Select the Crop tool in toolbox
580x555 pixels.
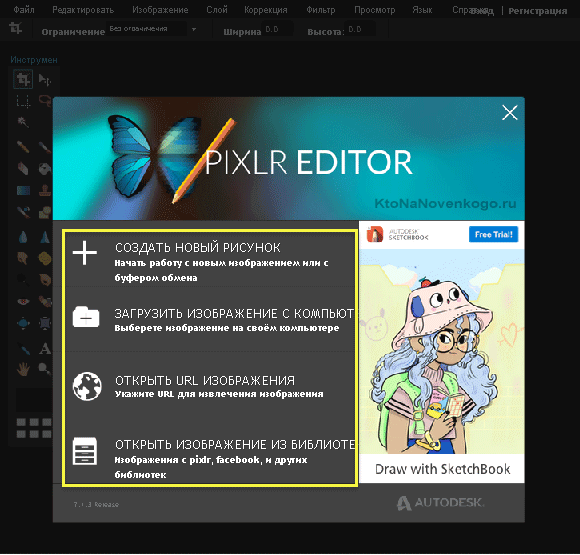point(23,79)
